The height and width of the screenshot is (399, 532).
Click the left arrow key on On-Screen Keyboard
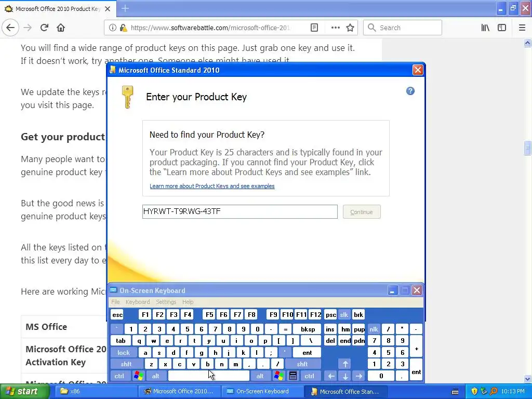click(331, 376)
